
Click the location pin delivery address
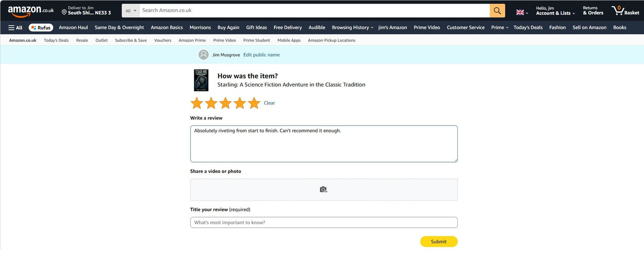(x=86, y=11)
